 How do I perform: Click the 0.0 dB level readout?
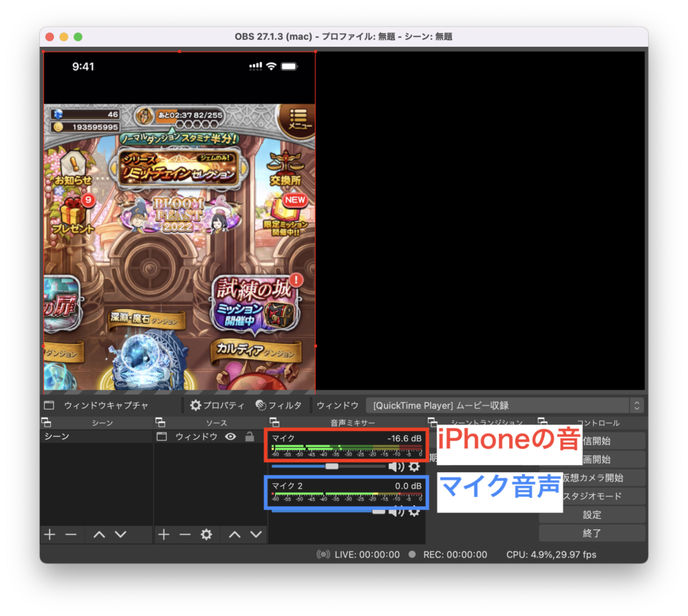click(x=408, y=486)
